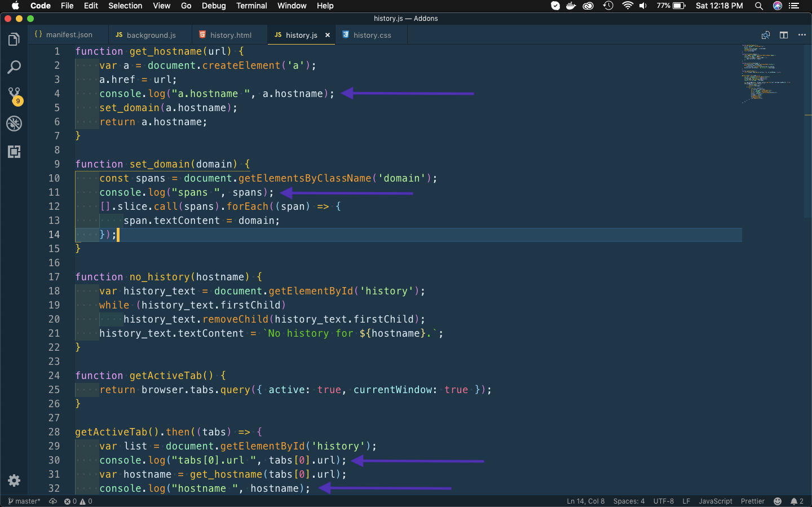The height and width of the screenshot is (507, 812).
Task: Click the getActiveTab name on line 24
Action: [x=166, y=376]
